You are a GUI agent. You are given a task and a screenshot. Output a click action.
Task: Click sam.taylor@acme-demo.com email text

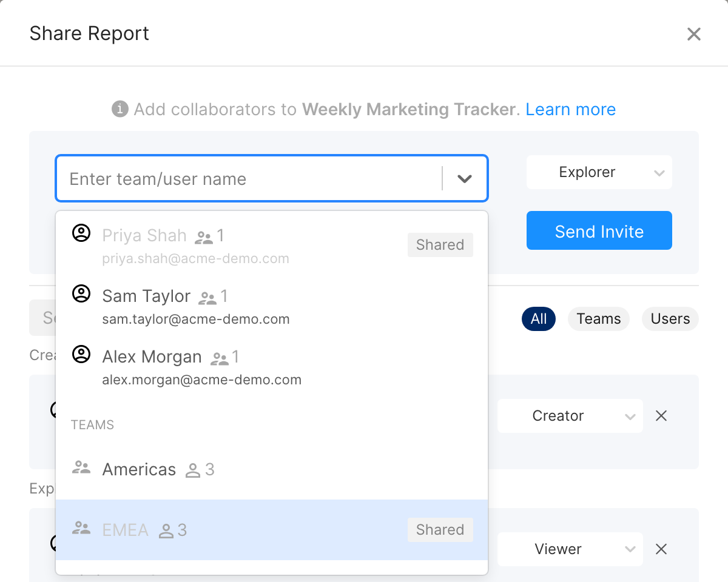[196, 319]
